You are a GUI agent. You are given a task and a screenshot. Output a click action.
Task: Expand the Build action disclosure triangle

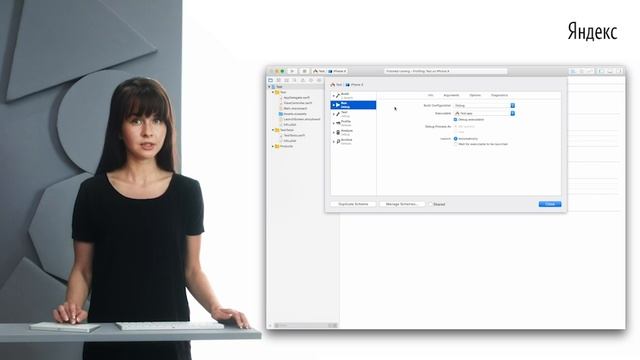point(333,96)
